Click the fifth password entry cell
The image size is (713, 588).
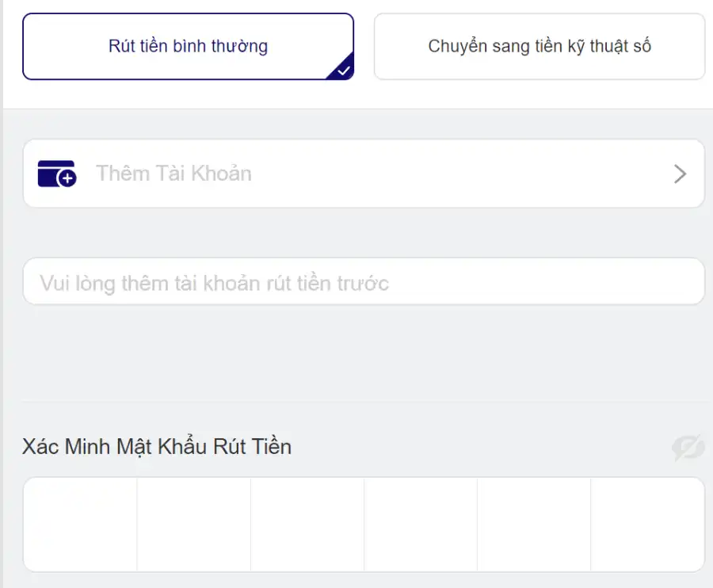click(x=534, y=525)
